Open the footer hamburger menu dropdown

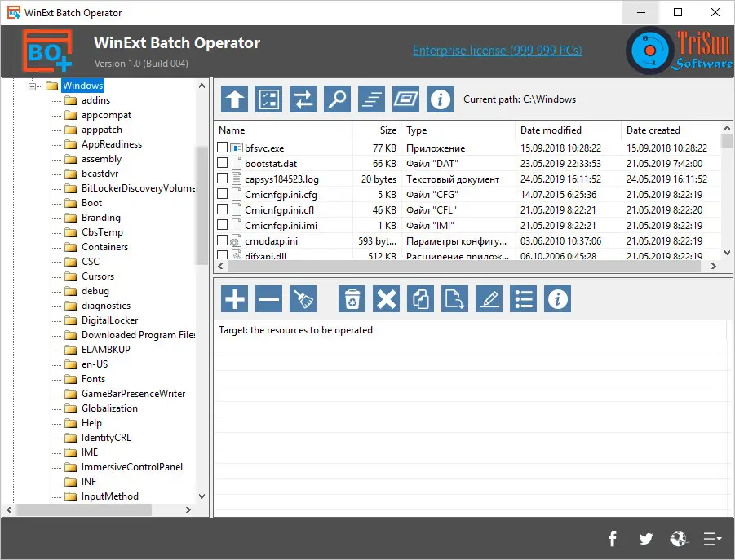[712, 539]
